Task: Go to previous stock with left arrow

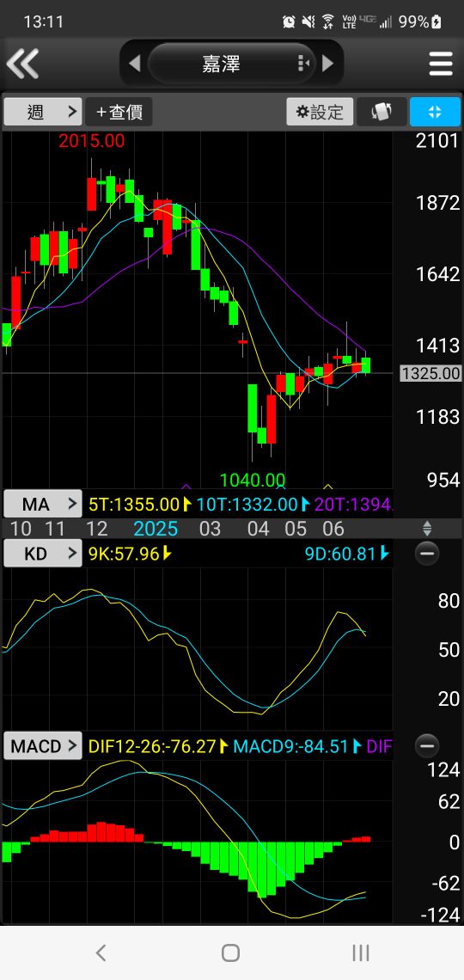Action: point(134,63)
